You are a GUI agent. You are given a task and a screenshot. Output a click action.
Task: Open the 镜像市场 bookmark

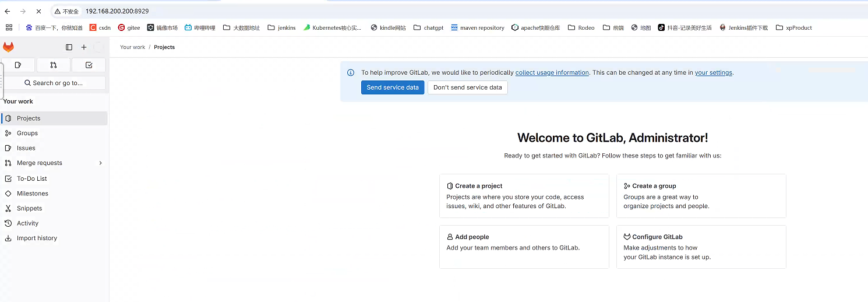(x=163, y=27)
